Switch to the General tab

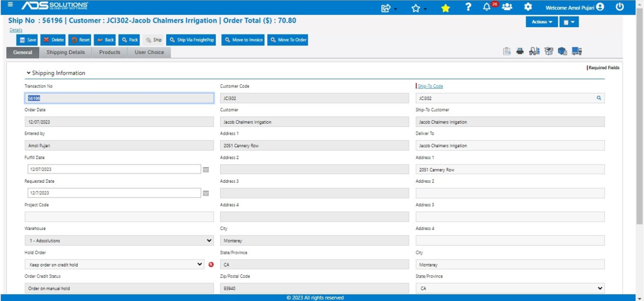(23, 53)
